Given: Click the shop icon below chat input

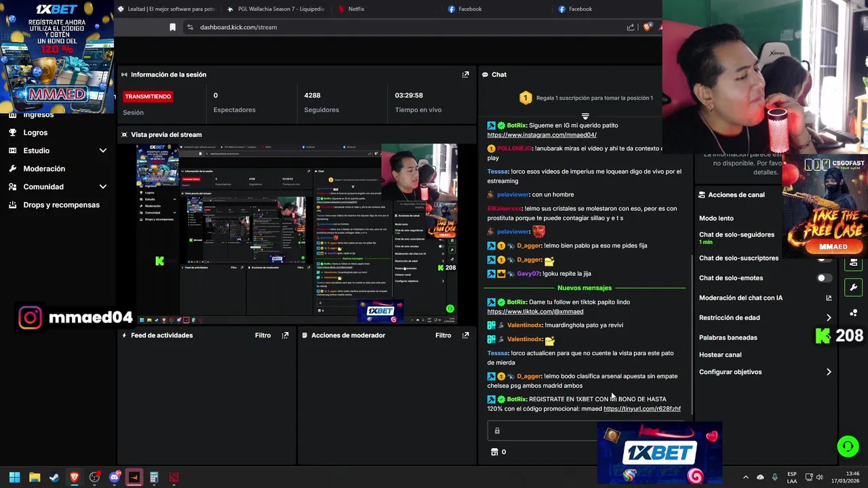Looking at the screenshot, I should click(494, 452).
